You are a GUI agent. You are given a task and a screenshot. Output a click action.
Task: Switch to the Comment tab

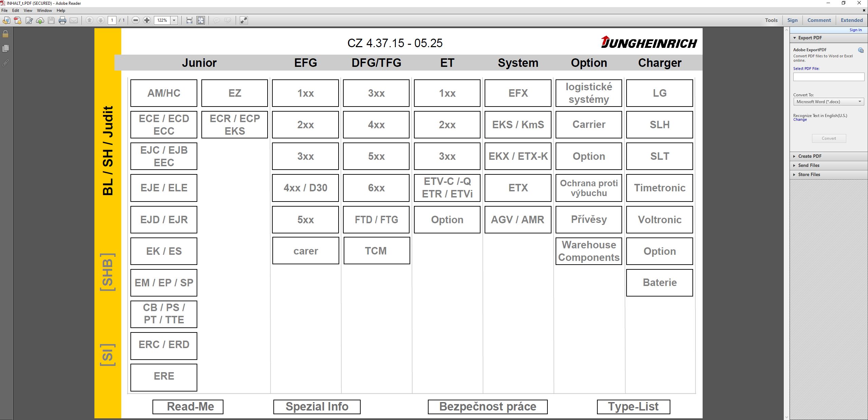819,20
